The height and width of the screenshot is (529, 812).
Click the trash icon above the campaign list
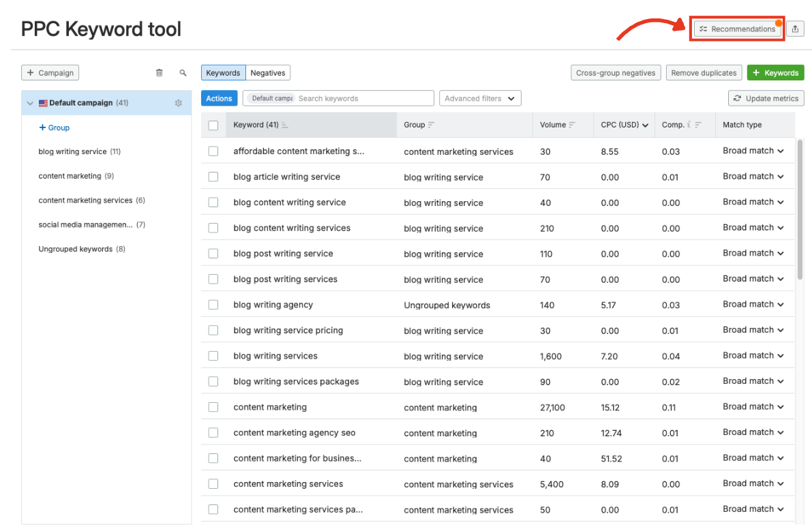[160, 72]
